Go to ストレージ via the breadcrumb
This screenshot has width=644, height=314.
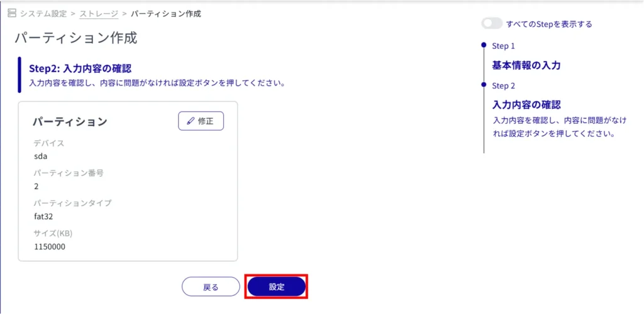[99, 13]
